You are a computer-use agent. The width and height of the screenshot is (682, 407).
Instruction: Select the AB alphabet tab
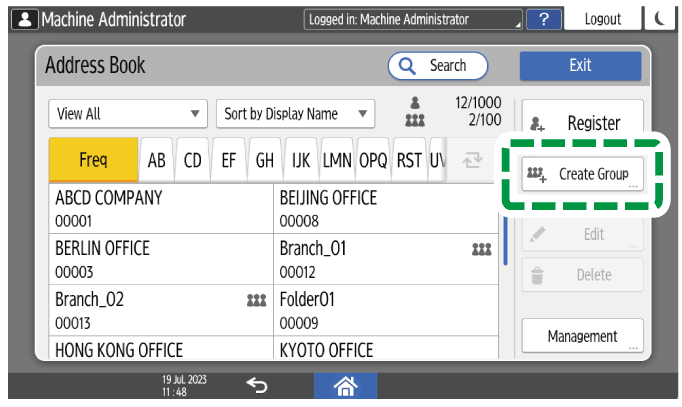157,160
